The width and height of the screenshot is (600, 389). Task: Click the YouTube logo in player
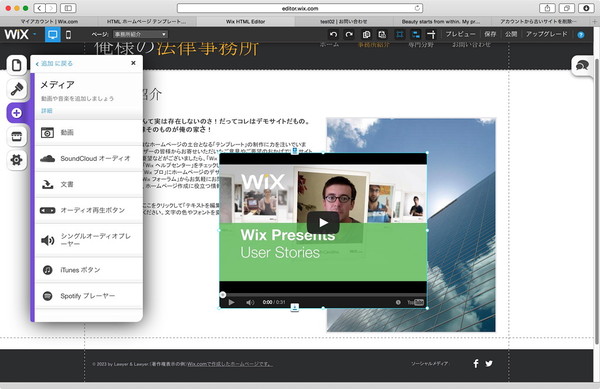point(416,302)
